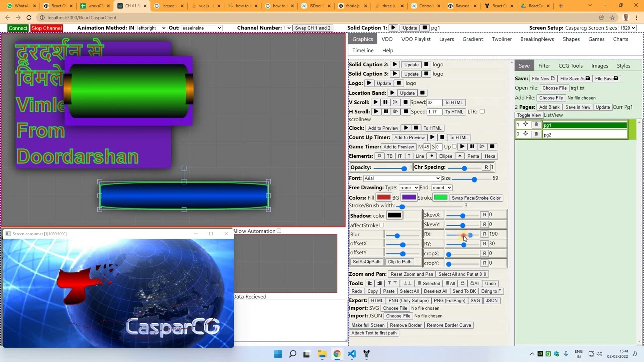Play the Logo graphic
Viewport: 644px width, 362px height.
tap(369, 83)
